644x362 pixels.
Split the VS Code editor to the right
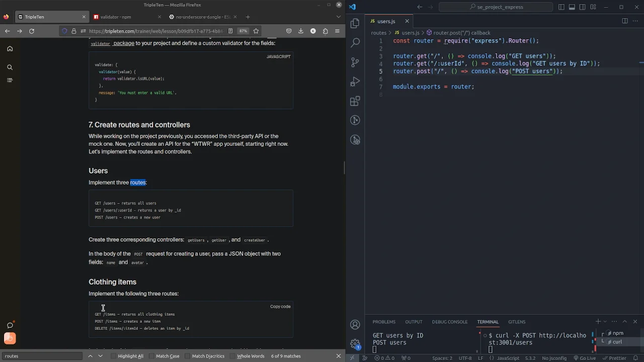(624, 21)
